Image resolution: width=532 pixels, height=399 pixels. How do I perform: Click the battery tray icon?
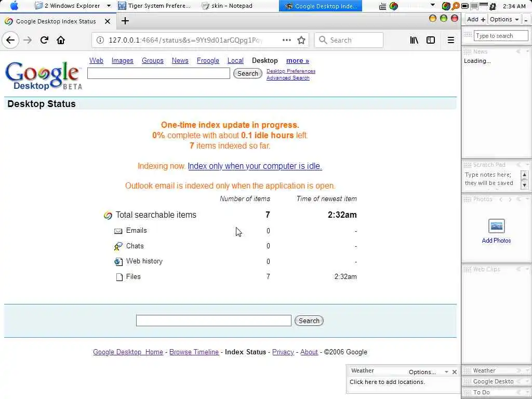point(465,6)
